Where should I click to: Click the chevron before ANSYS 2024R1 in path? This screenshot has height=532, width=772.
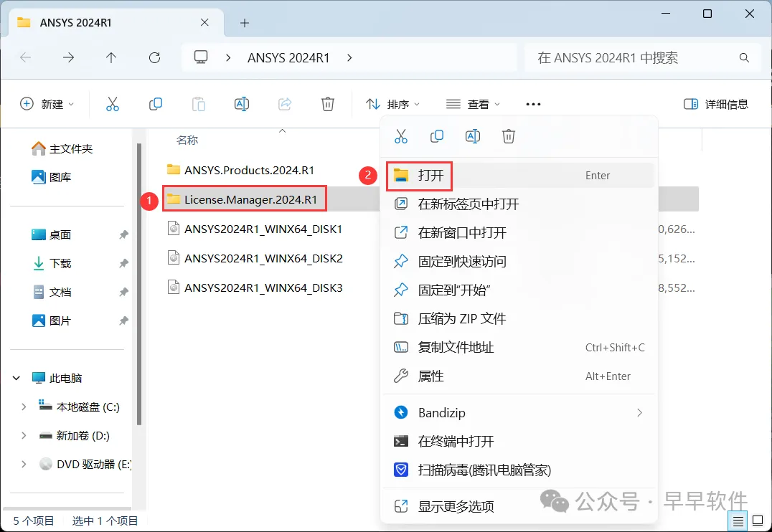228,57
